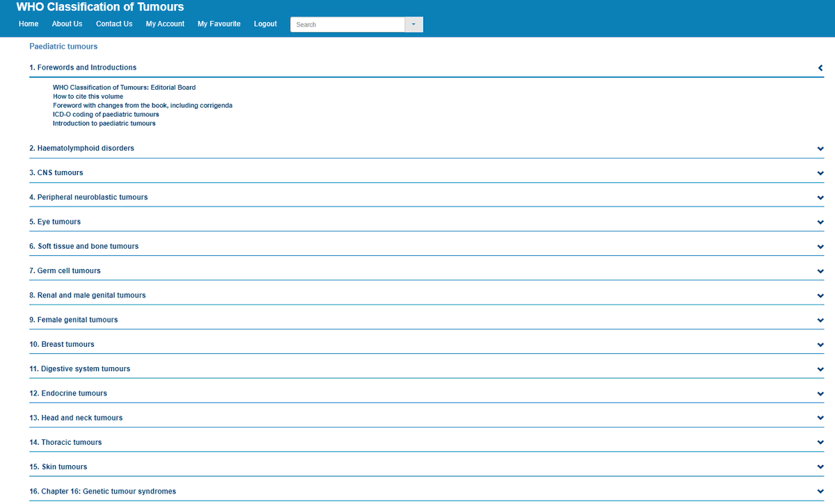Screen dimensions: 835x504
Task: Click the WHO Classification of Tumours title
Action: click(100, 7)
